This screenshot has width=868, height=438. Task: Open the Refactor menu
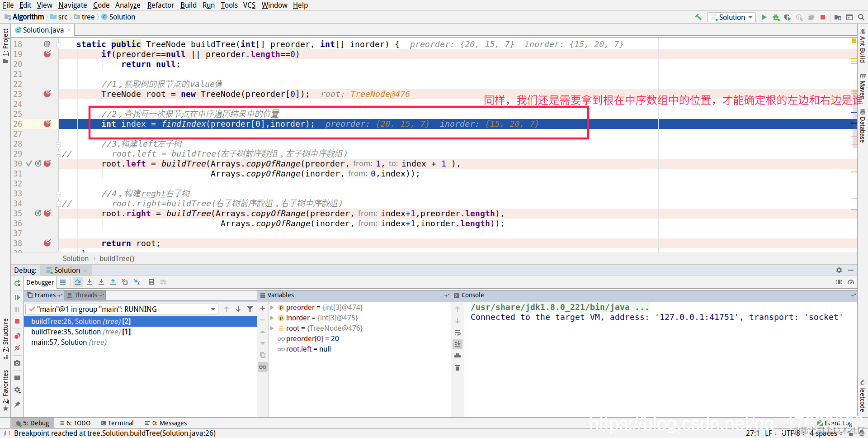(x=160, y=5)
